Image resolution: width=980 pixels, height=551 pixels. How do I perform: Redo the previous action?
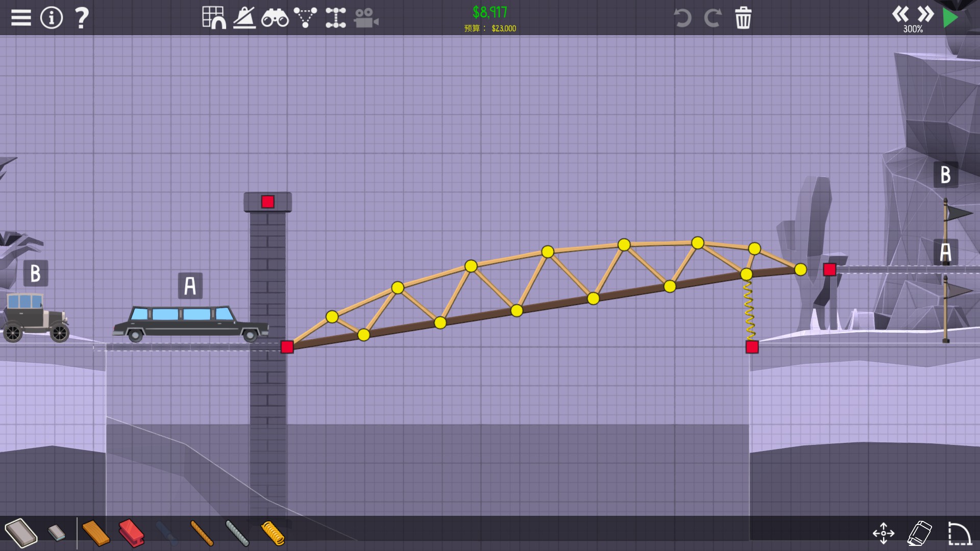point(713,18)
